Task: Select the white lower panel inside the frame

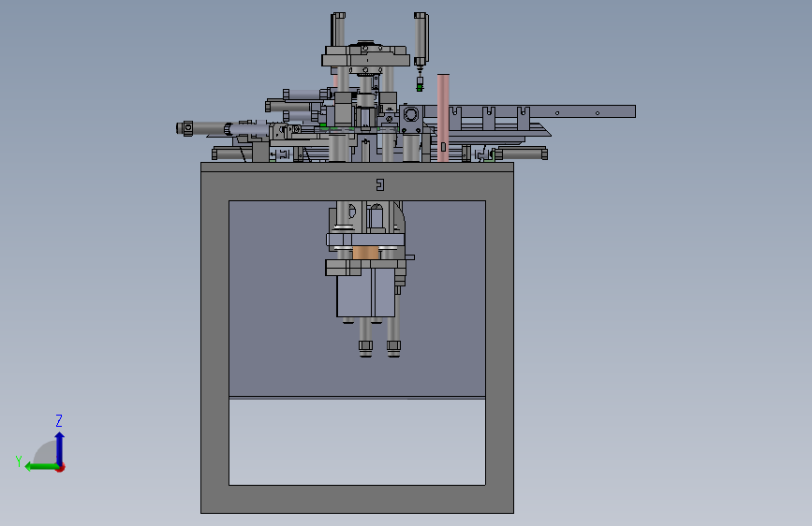Action: pyautogui.click(x=358, y=442)
